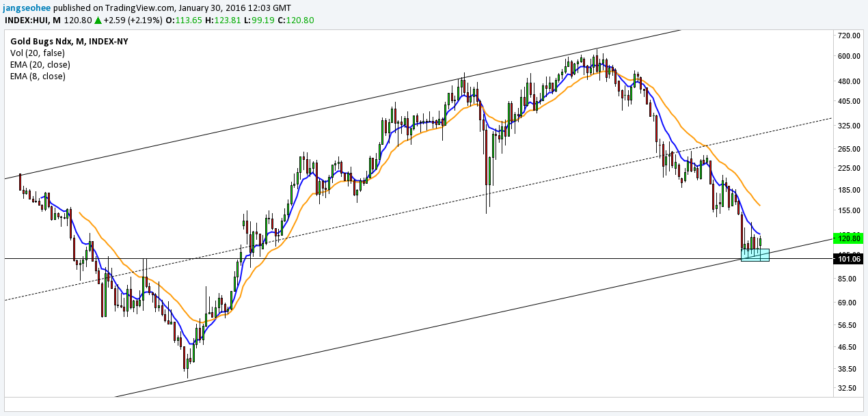868x416 pixels.
Task: Select the EMA (20, close) indicator label
Action: pyautogui.click(x=40, y=64)
